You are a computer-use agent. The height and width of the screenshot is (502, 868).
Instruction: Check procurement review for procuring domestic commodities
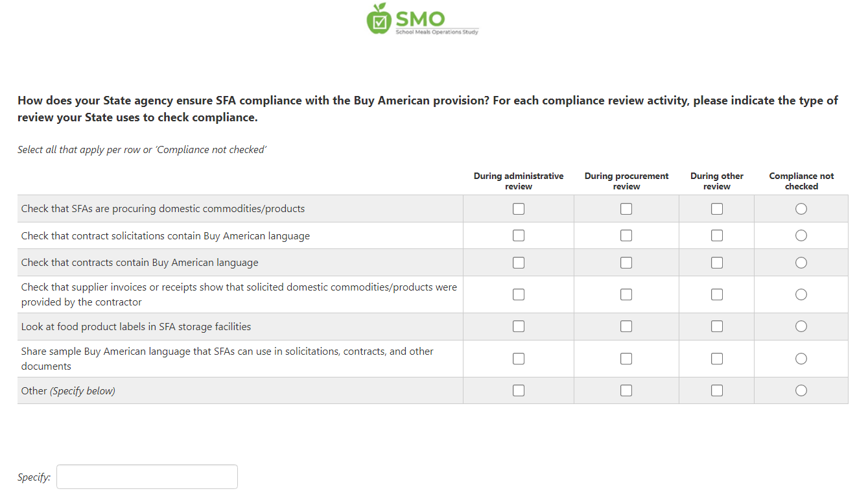click(x=626, y=209)
